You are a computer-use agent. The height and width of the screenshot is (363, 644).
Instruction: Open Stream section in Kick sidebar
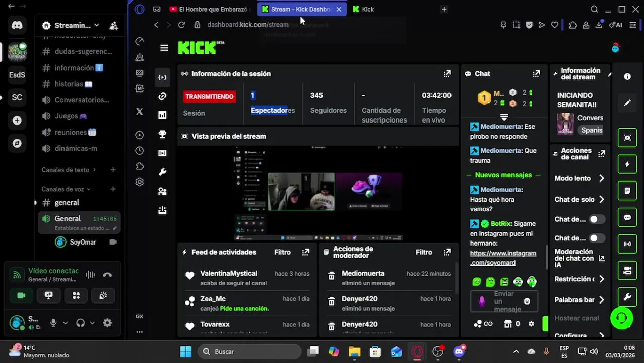(162, 77)
